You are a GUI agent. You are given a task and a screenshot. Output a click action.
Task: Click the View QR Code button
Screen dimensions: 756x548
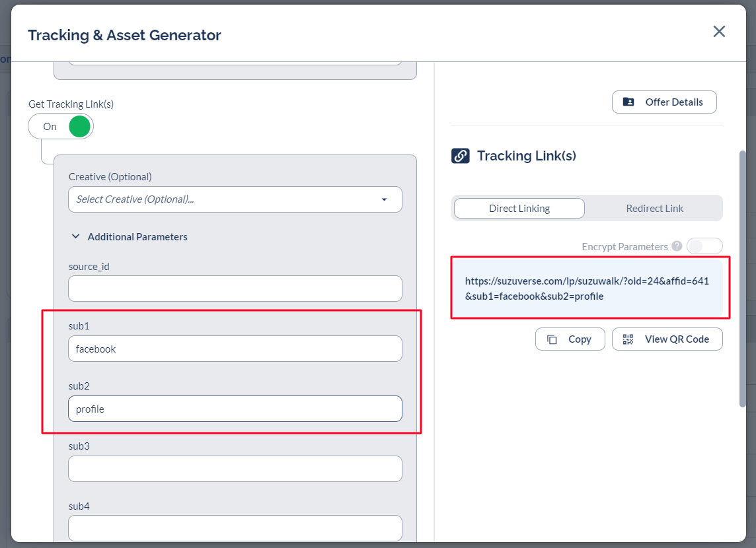667,339
